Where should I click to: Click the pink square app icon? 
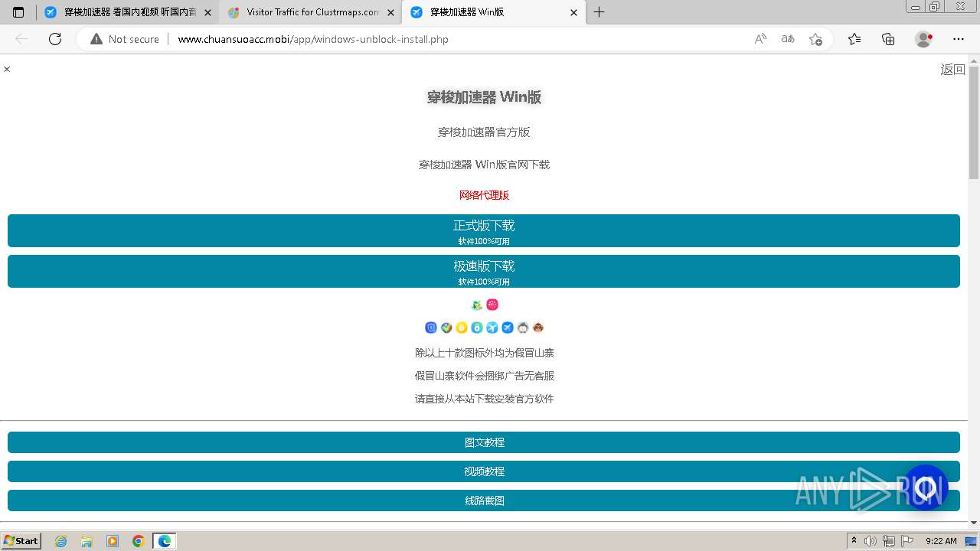[x=492, y=305]
